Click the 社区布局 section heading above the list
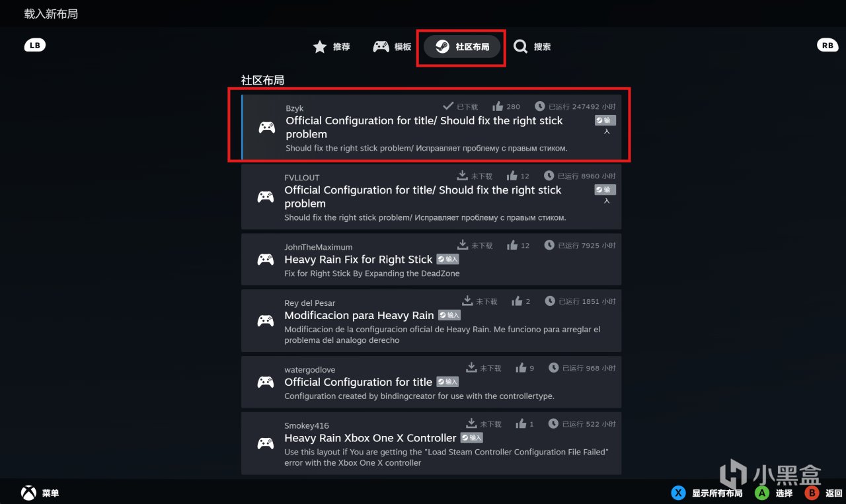Screen dimensions: 846x504 [x=262, y=80]
